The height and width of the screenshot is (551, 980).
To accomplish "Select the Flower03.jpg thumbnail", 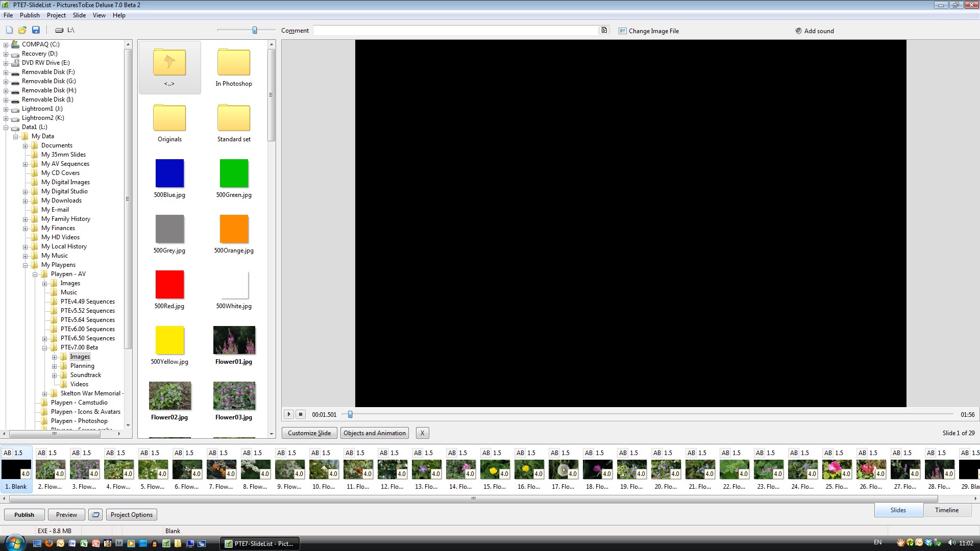I will (234, 396).
